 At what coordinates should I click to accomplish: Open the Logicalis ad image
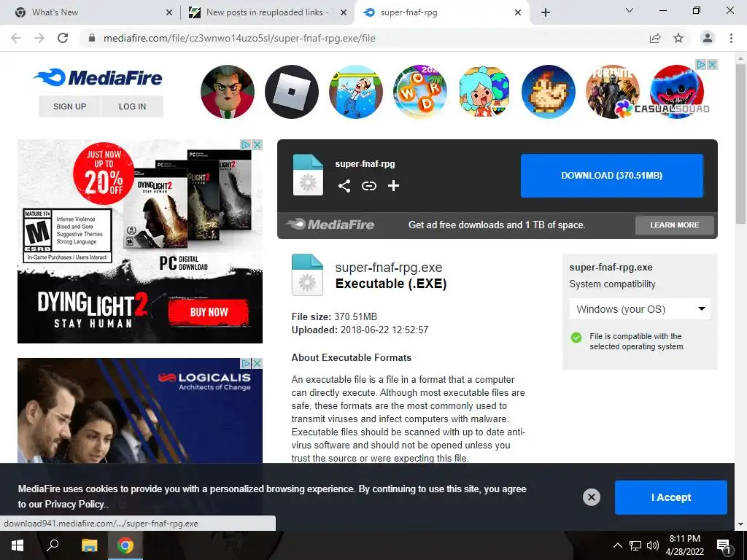click(x=139, y=412)
